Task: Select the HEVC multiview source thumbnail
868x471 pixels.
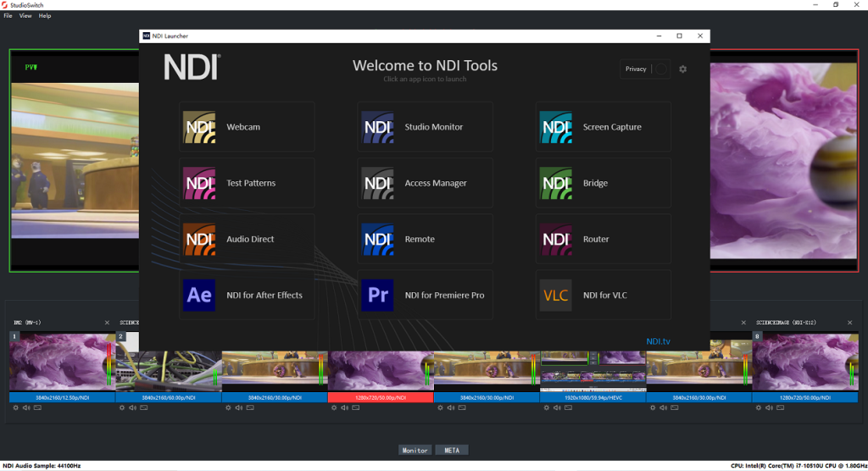Action: tap(593, 371)
